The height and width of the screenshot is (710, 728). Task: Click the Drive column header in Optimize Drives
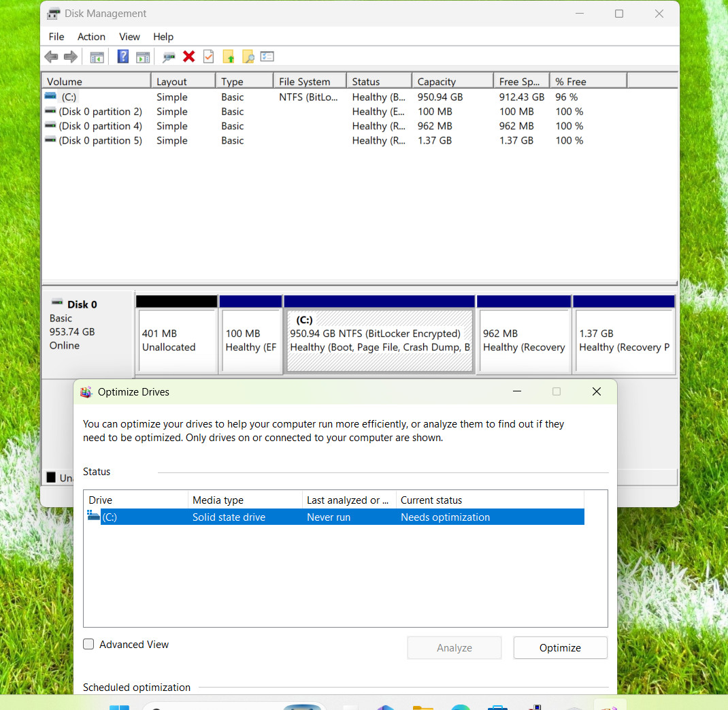point(136,500)
